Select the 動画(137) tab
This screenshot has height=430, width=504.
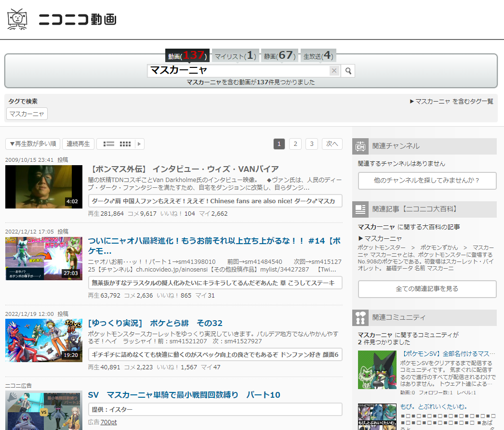pos(187,55)
